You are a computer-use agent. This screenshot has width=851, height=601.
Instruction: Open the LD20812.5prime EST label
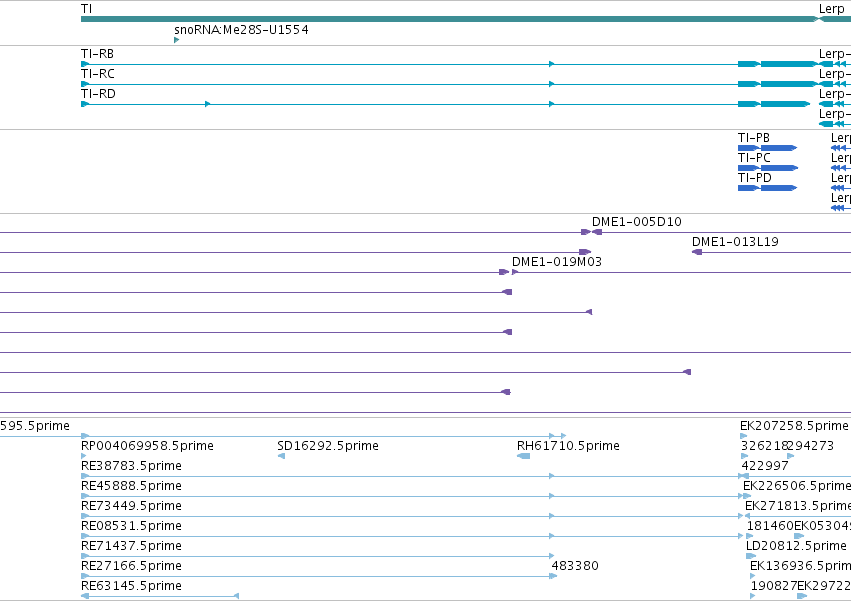pos(796,546)
